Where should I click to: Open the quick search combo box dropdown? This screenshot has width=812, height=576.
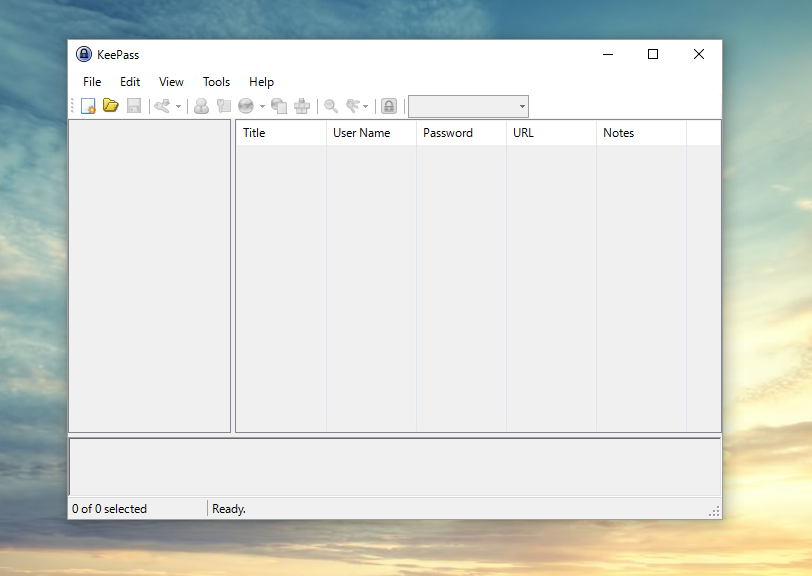click(522, 106)
